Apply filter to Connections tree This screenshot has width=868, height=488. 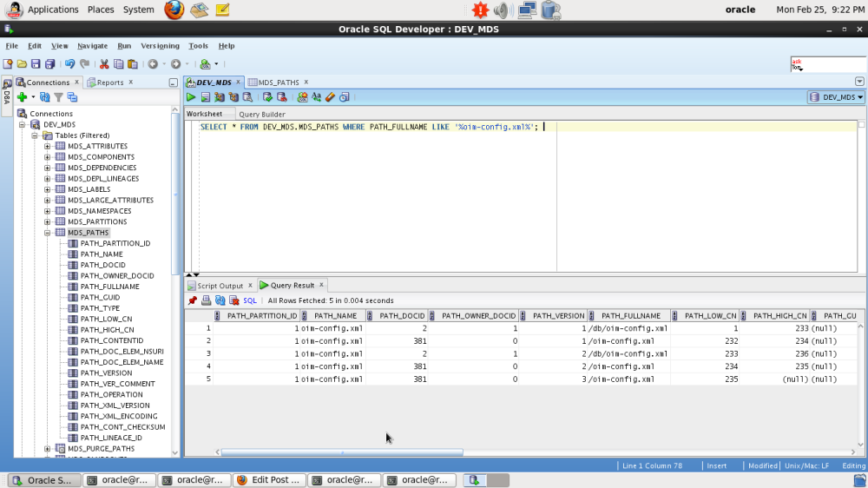click(x=58, y=97)
